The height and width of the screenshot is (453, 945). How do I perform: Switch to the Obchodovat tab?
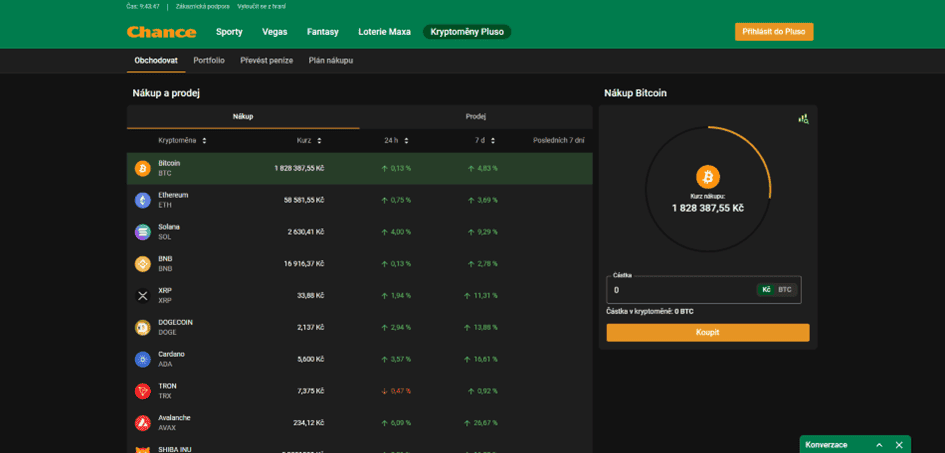pos(156,61)
